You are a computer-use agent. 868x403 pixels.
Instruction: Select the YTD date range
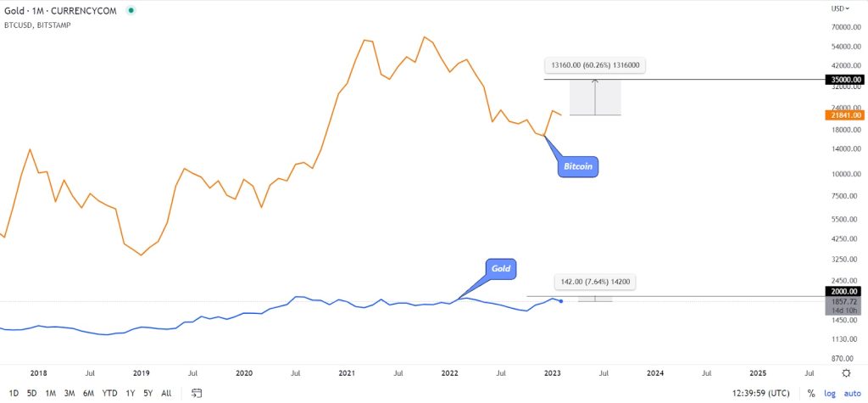(x=109, y=393)
